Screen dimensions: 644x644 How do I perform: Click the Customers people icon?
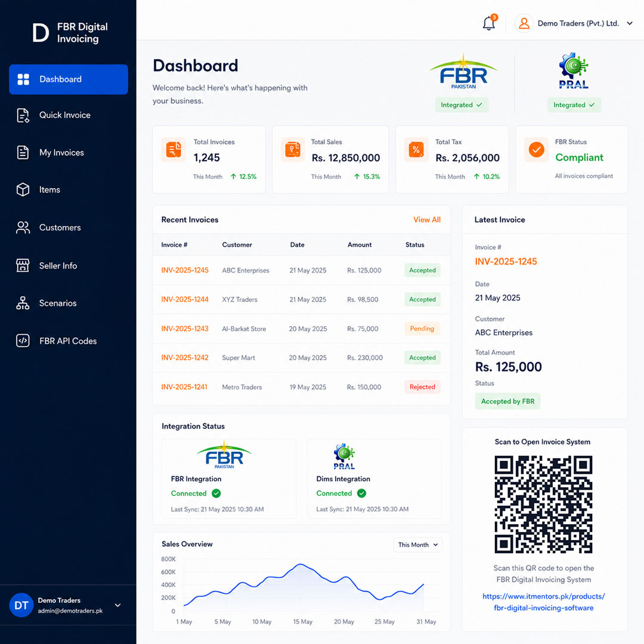23,228
